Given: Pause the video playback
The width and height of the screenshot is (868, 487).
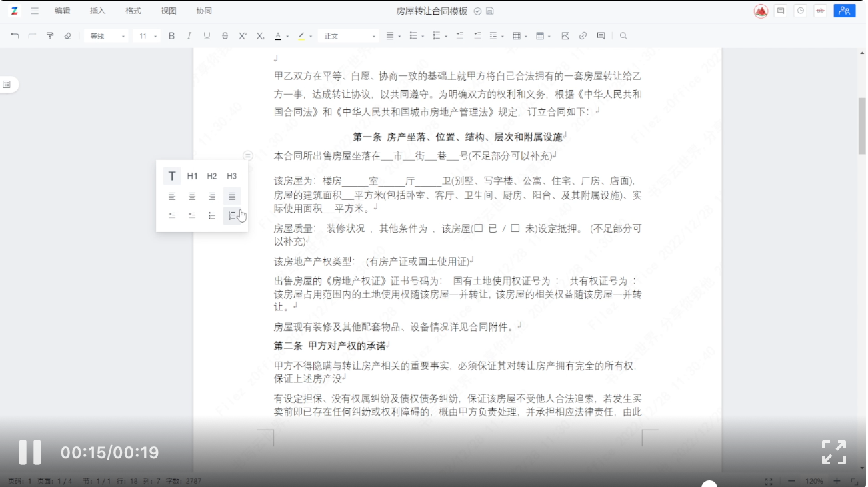Looking at the screenshot, I should pyautogui.click(x=30, y=452).
